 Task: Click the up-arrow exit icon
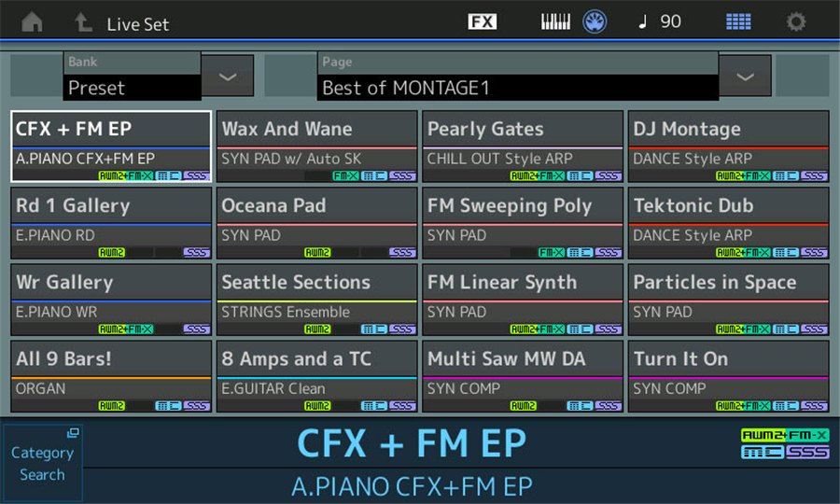point(83,21)
